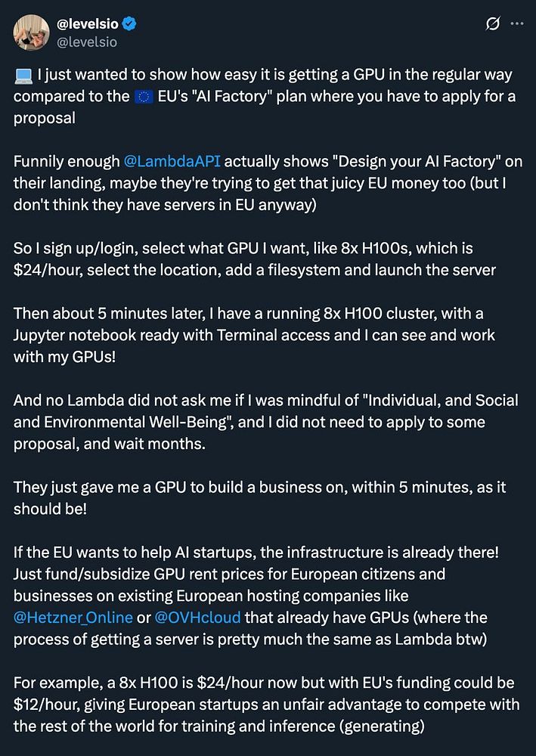Viewport: 536px width, 756px height.
Task: Open the levelsio profile picture
Action: pos(33,32)
